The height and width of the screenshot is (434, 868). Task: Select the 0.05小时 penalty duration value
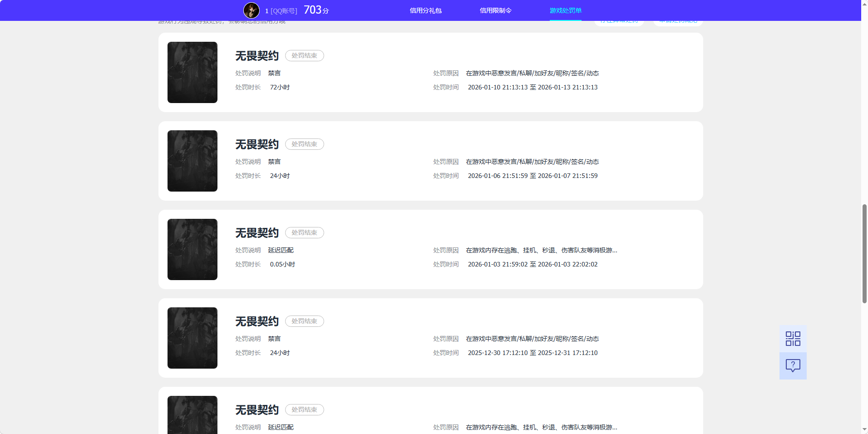[x=282, y=264]
